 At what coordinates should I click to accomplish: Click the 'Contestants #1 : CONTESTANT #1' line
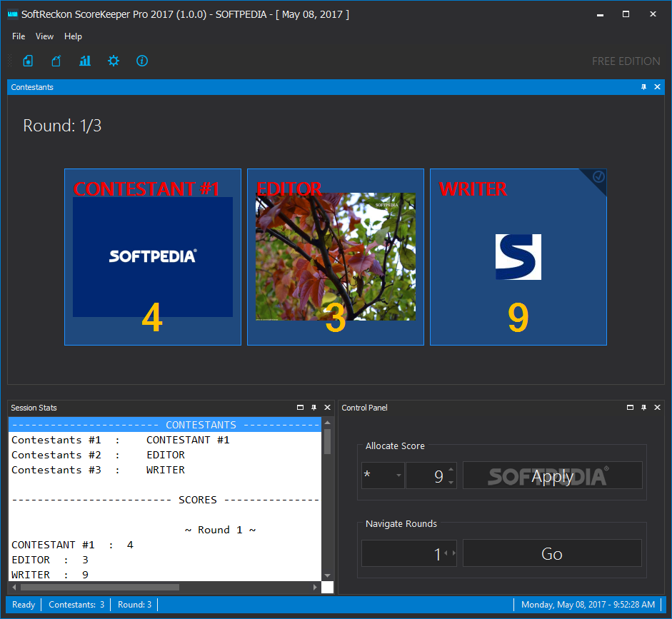click(121, 440)
